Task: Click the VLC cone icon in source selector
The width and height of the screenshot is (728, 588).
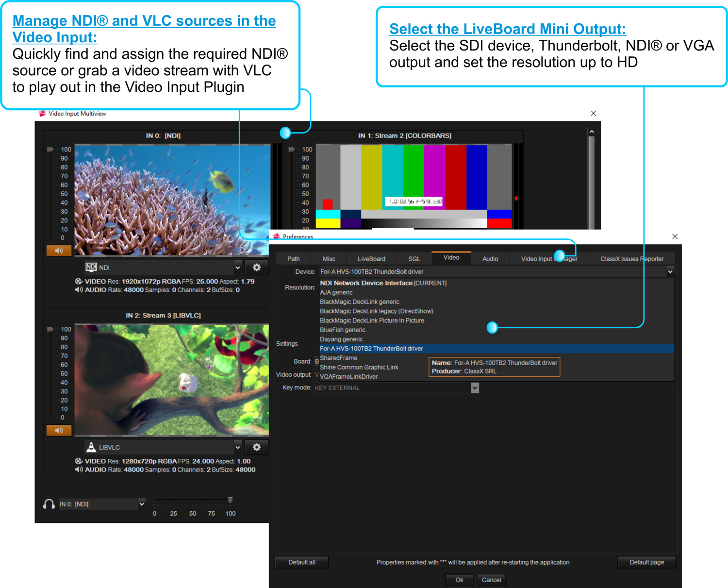Action: pos(91,447)
